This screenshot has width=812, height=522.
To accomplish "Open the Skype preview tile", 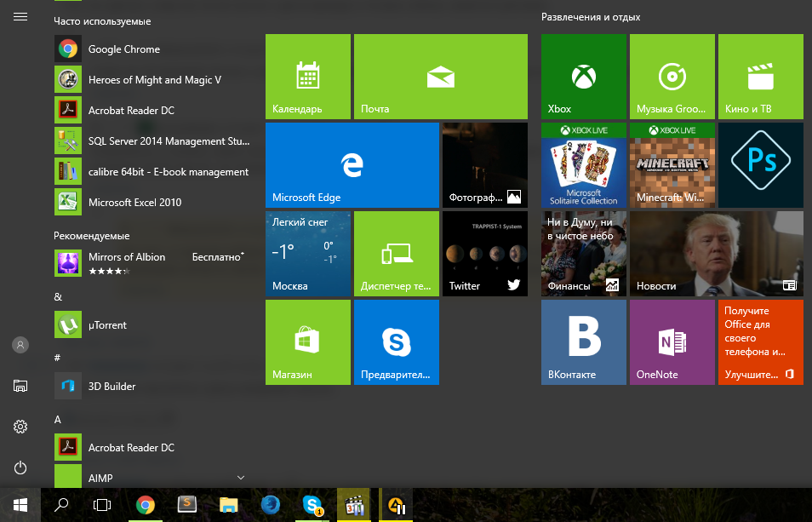I will [396, 341].
